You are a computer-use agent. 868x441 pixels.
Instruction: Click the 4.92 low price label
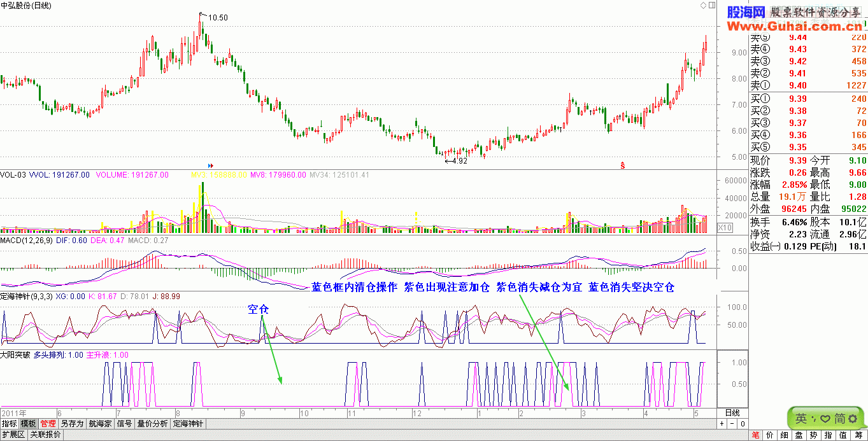(459, 162)
